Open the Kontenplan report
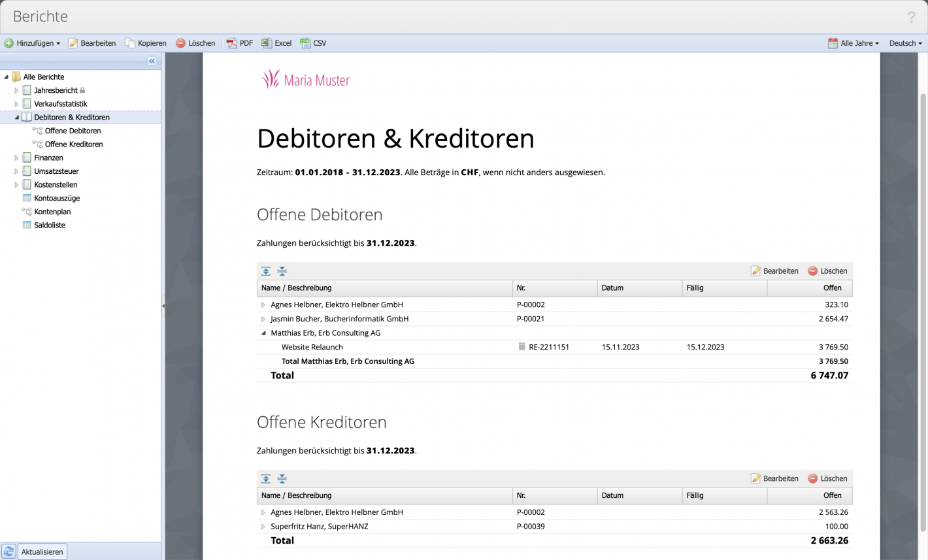Screen dimensions: 928x560 coord(52,211)
